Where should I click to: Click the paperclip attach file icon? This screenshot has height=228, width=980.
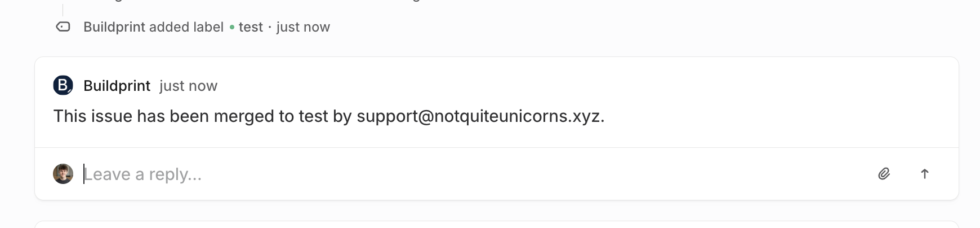pyautogui.click(x=884, y=174)
